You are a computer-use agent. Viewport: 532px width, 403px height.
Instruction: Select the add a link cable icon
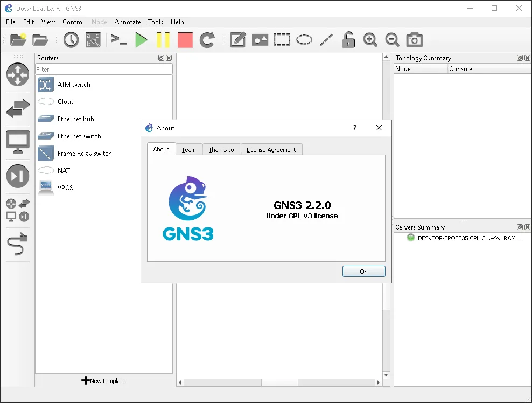pyautogui.click(x=18, y=244)
